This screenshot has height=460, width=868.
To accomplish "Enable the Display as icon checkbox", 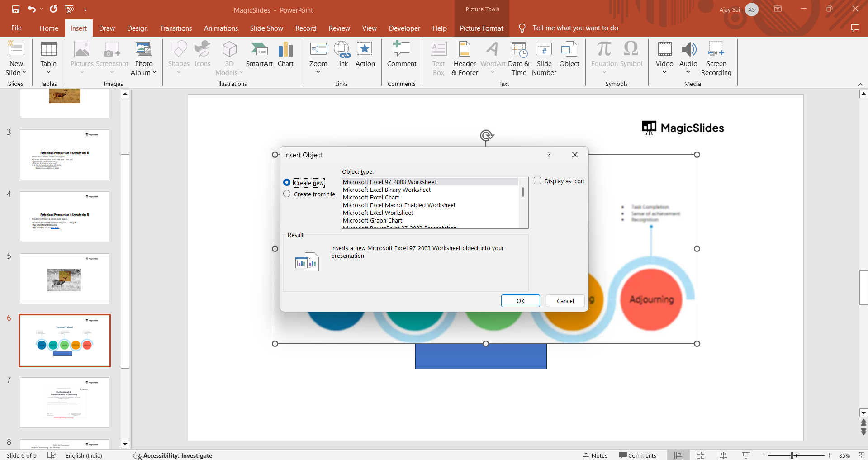I will point(537,181).
